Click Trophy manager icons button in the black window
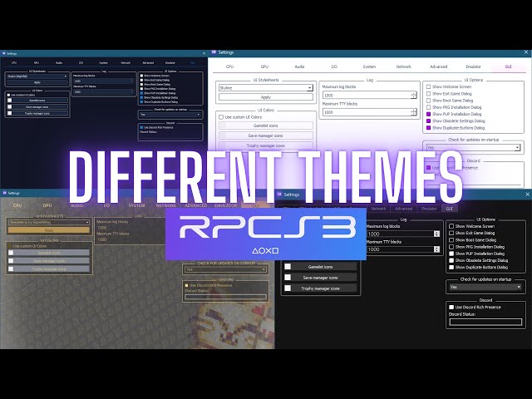 pos(320,288)
